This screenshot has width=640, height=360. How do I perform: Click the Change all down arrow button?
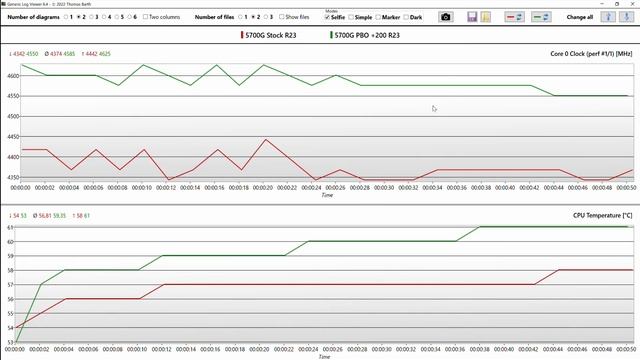pos(627,17)
